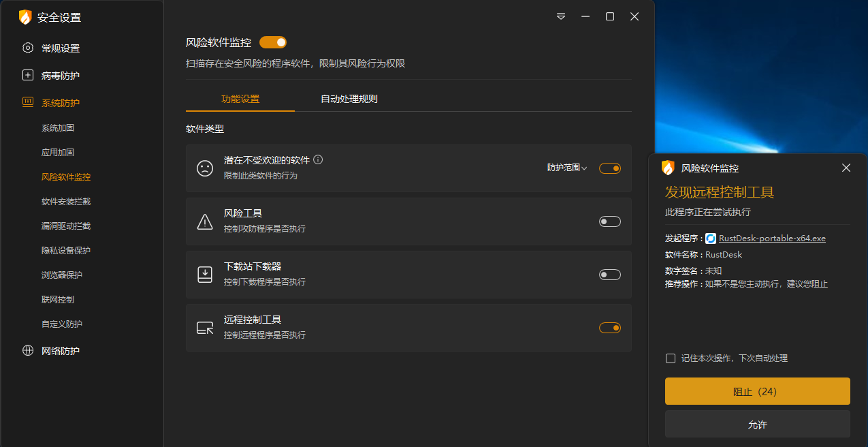
Task: Click the RustDesk program icon in the alert
Action: [711, 238]
